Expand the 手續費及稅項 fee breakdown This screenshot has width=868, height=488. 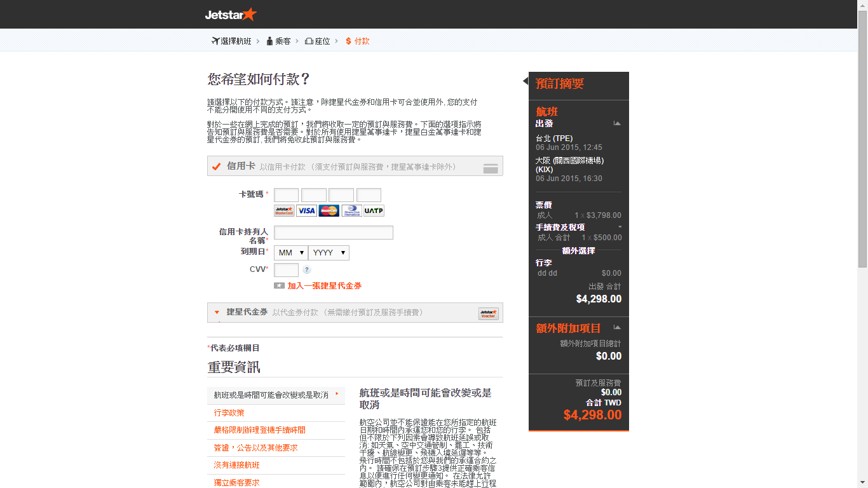pos(620,227)
